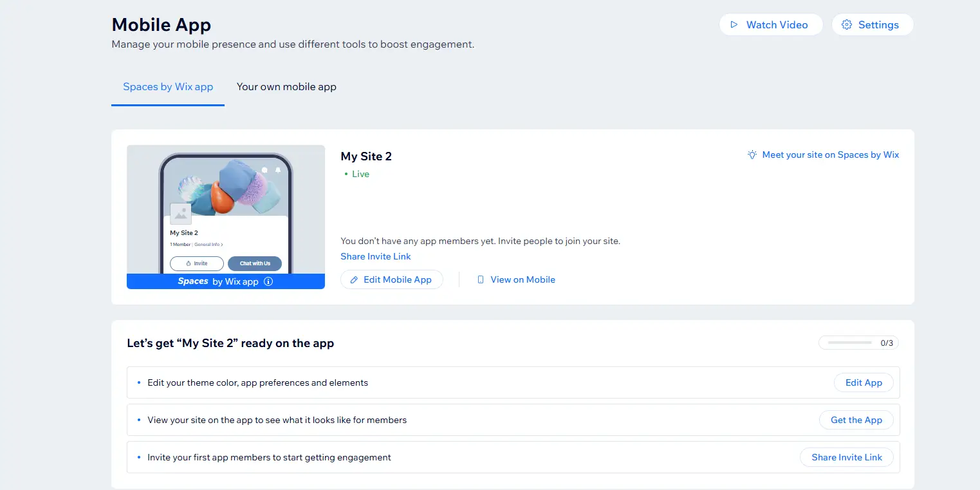The image size is (980, 490).
Task: Open the View on Mobile link
Action: tap(516, 279)
